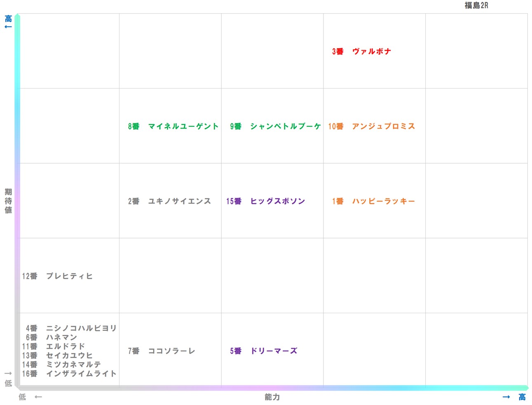Click the 福島2R race title at top right
This screenshot has height=405, width=532.
(x=476, y=5)
